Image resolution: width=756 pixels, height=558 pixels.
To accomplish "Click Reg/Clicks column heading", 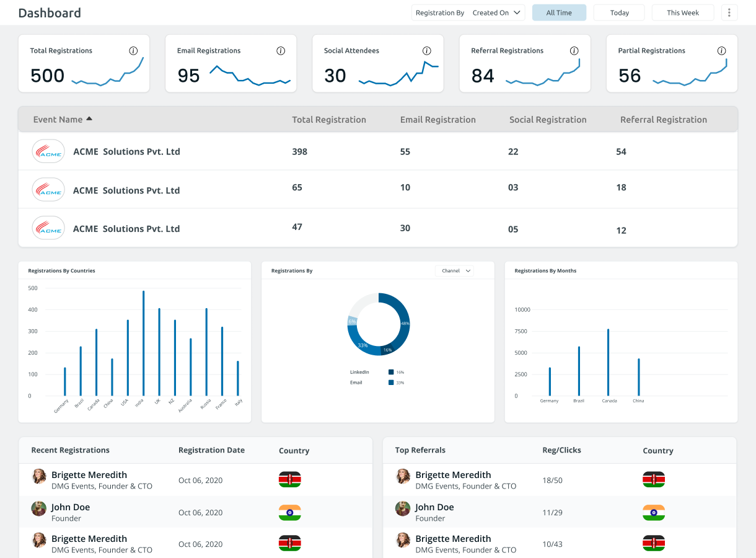I will pyautogui.click(x=561, y=450).
